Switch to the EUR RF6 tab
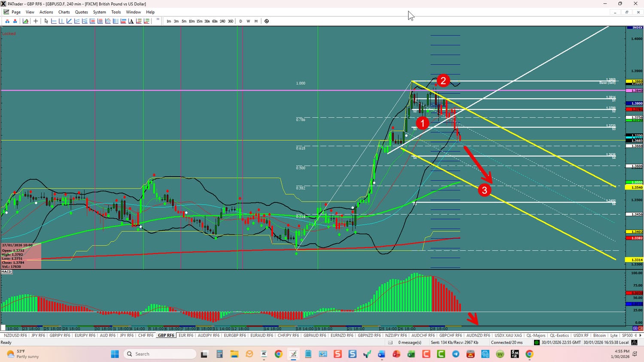This screenshot has height=362, width=644. [186, 335]
